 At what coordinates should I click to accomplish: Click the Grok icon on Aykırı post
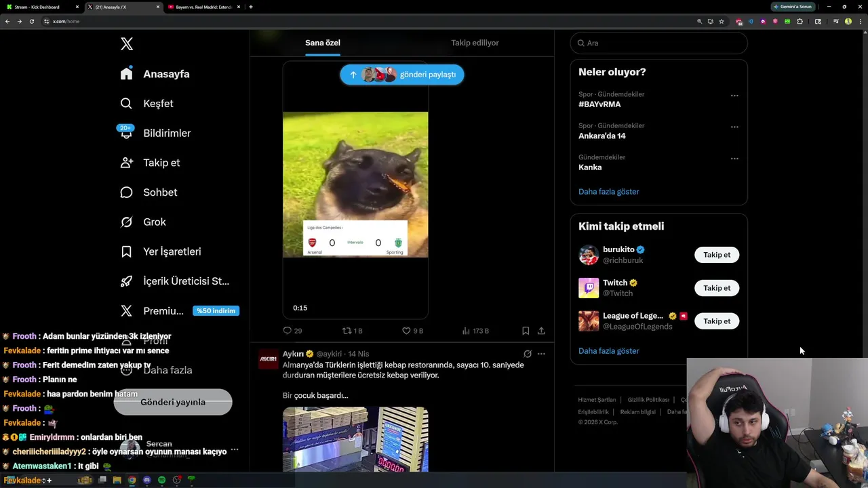528,354
